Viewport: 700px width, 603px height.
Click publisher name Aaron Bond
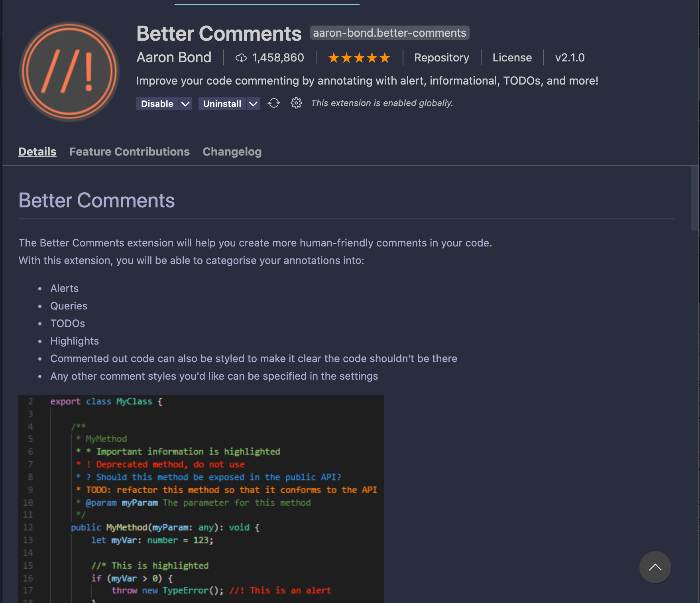point(174,57)
